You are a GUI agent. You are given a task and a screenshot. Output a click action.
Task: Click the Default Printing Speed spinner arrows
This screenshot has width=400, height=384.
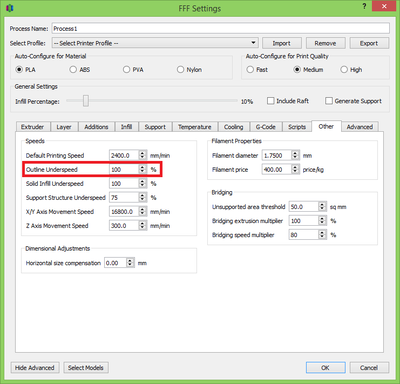click(143, 155)
